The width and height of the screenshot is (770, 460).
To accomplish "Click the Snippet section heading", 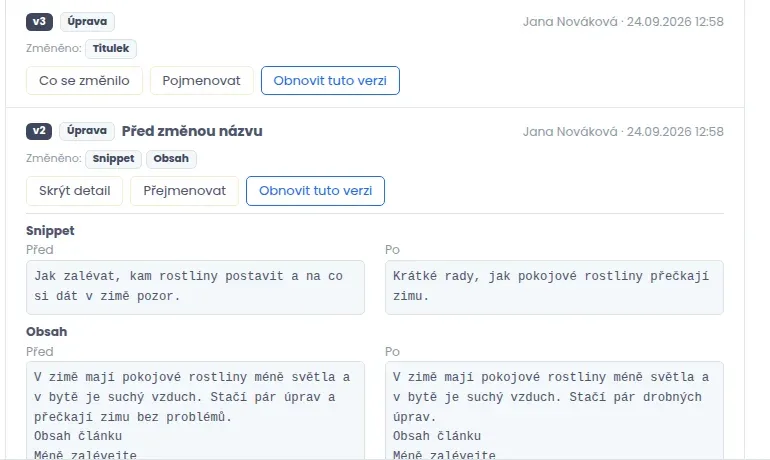I will (50, 231).
